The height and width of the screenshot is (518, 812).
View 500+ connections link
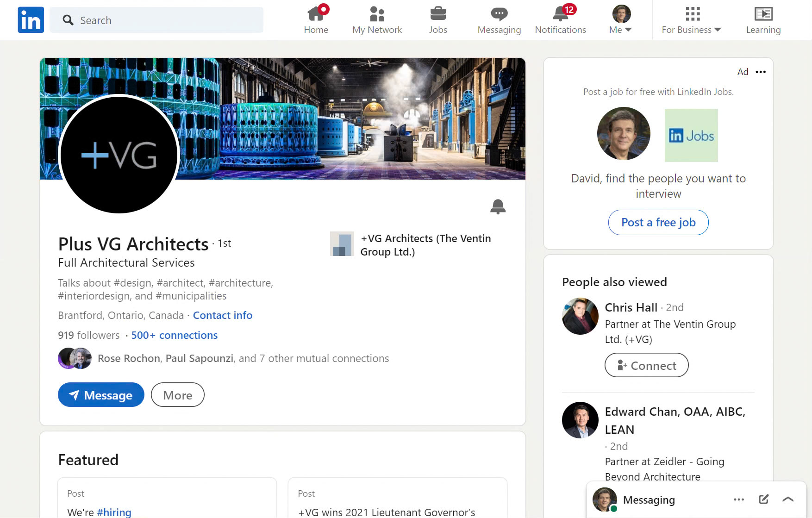(x=175, y=335)
